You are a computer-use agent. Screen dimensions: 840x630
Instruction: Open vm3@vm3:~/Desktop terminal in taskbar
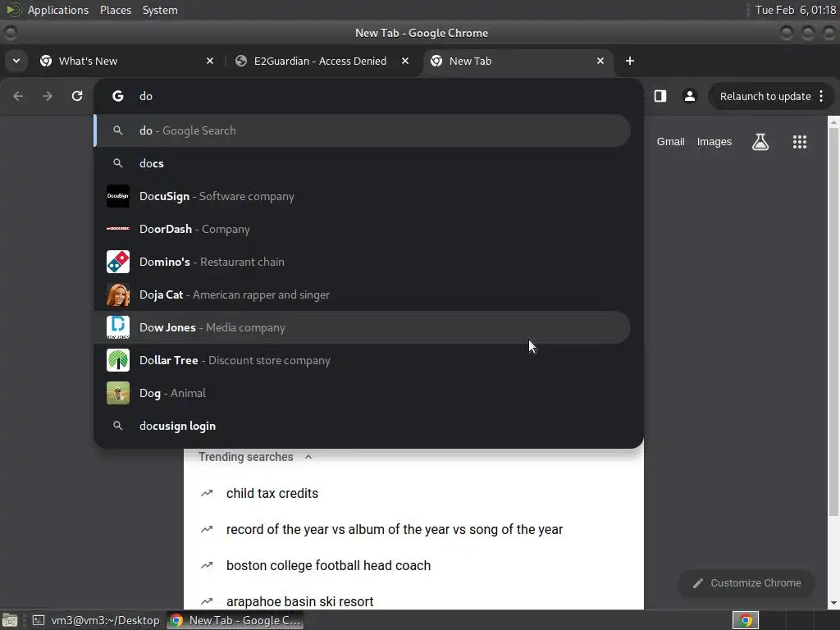click(97, 620)
